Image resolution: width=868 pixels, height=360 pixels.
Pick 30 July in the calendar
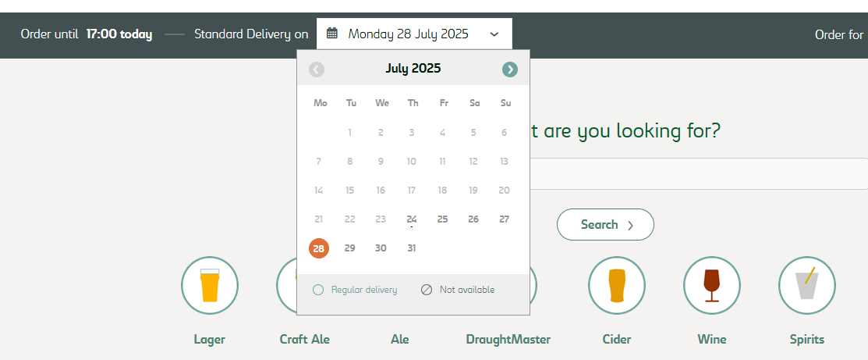click(x=381, y=248)
